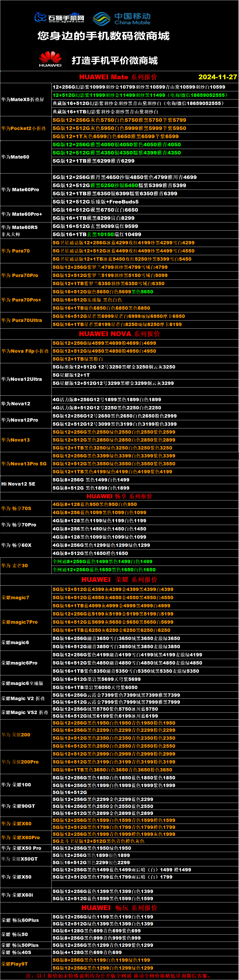This screenshot has height=980, width=239.
Task: Click the model cell reading exactly 华为 Pura70Pro
Action: (26, 275)
